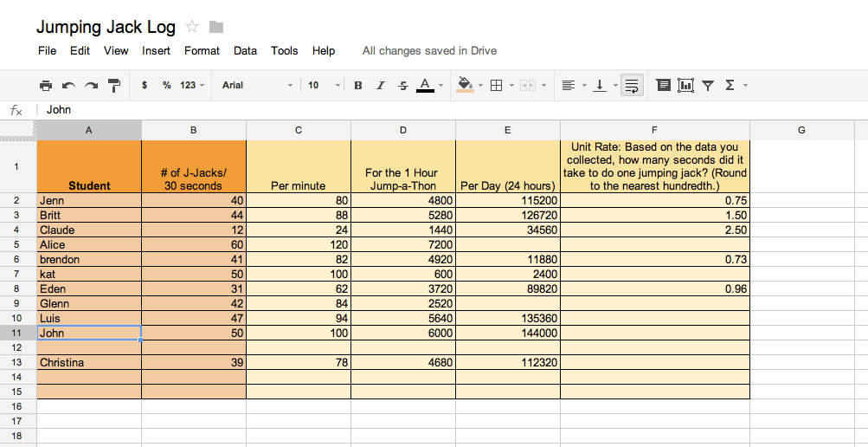This screenshot has width=868, height=447.
Task: Select the cell containing Christina
Action: pyautogui.click(x=89, y=362)
